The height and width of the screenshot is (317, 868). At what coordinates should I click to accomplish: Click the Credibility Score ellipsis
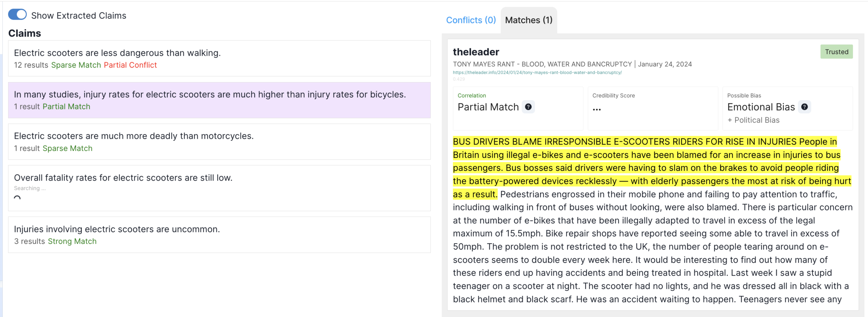point(597,109)
